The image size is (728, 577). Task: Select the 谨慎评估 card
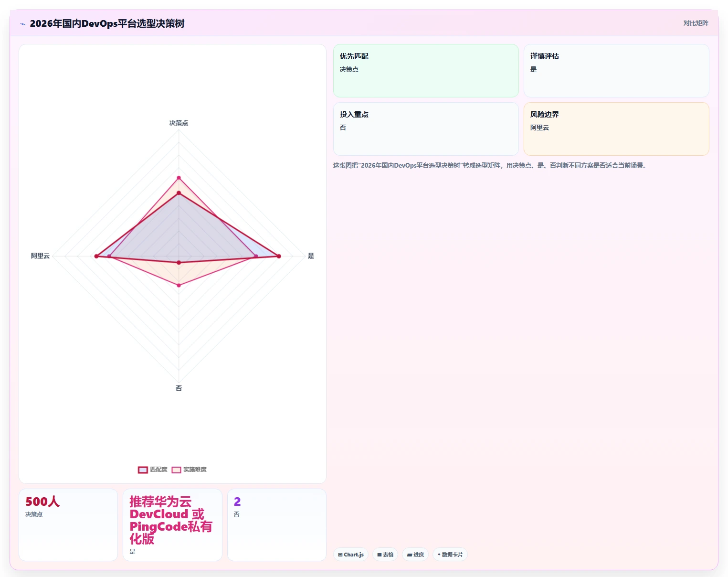click(x=616, y=71)
